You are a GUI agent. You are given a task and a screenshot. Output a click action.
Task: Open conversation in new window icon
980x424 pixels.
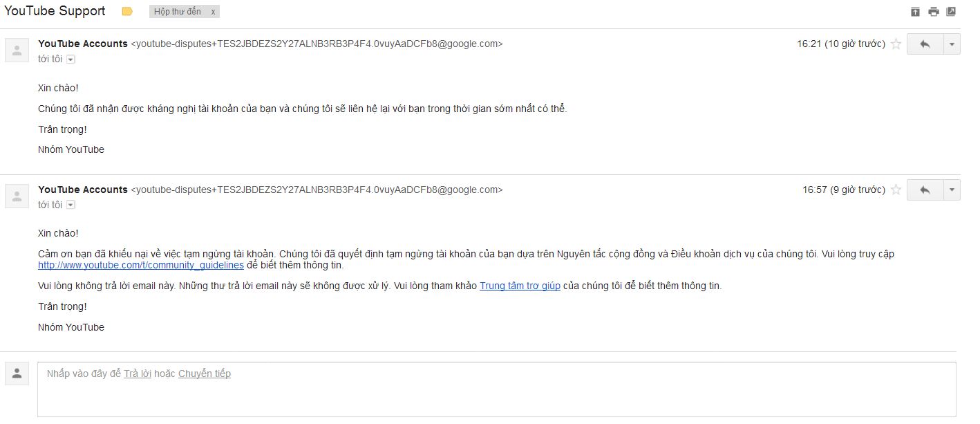pos(951,12)
